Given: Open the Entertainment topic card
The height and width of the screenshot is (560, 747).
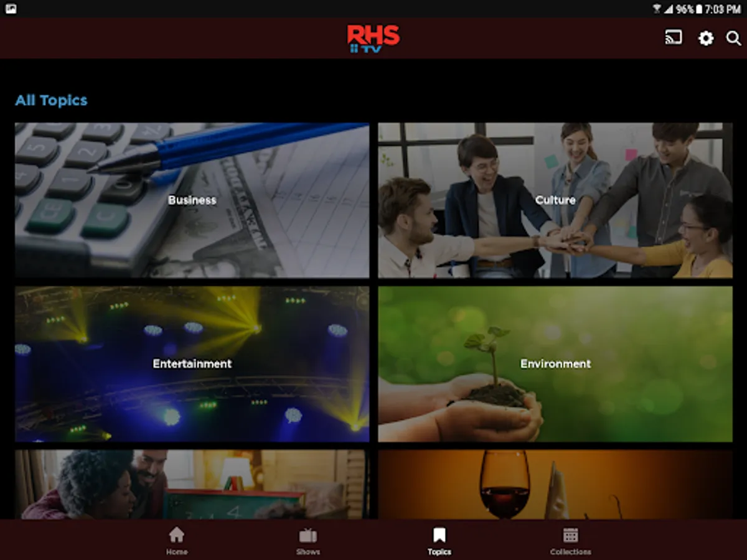Looking at the screenshot, I should click(x=192, y=364).
